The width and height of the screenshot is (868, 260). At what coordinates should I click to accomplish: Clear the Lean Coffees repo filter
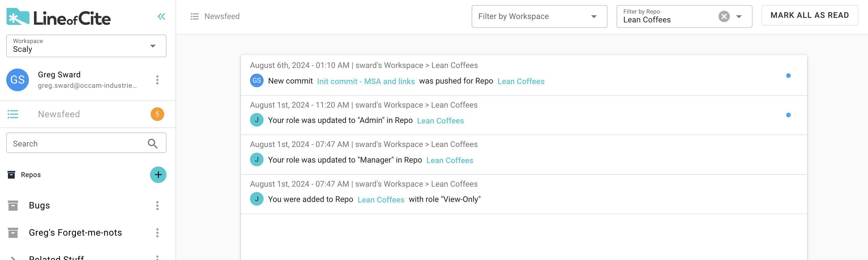[724, 16]
